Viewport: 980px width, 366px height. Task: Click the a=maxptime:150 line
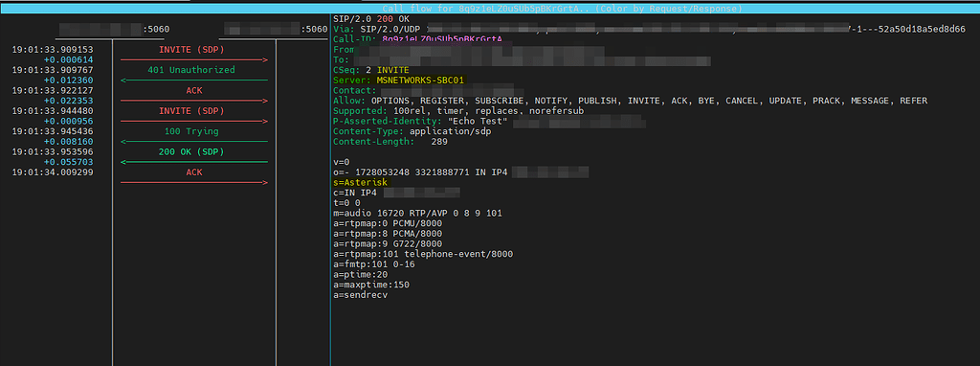[x=371, y=285]
